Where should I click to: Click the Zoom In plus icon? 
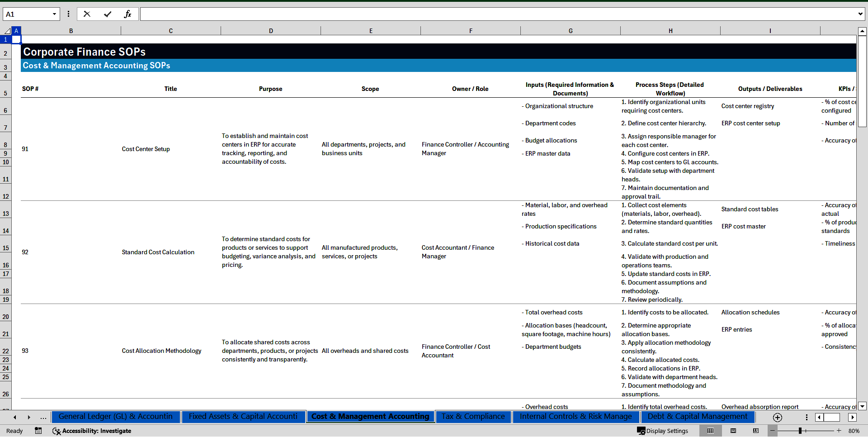[839, 431]
